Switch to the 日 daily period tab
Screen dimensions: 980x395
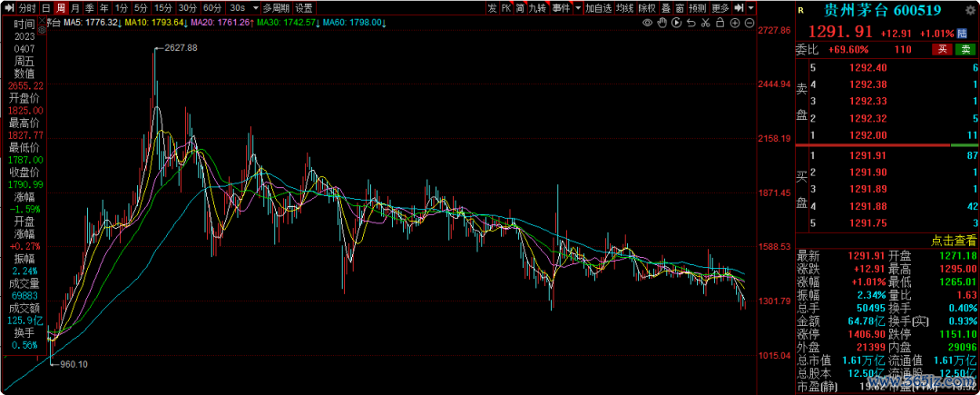pos(45,8)
